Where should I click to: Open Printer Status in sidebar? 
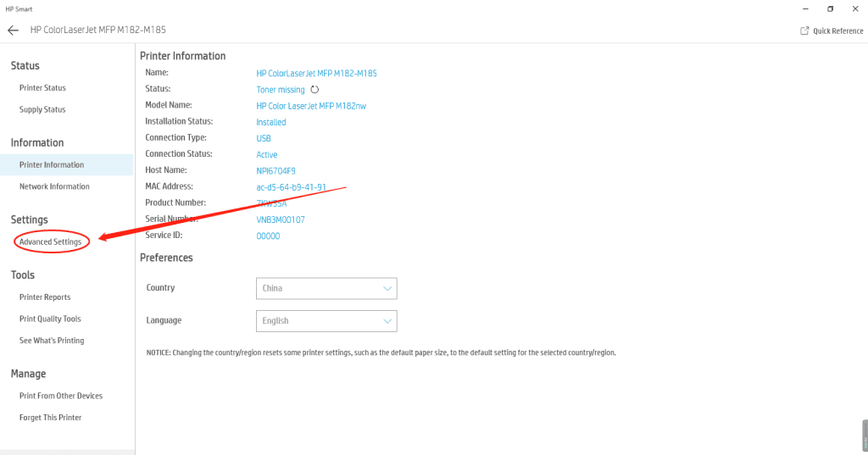42,87
